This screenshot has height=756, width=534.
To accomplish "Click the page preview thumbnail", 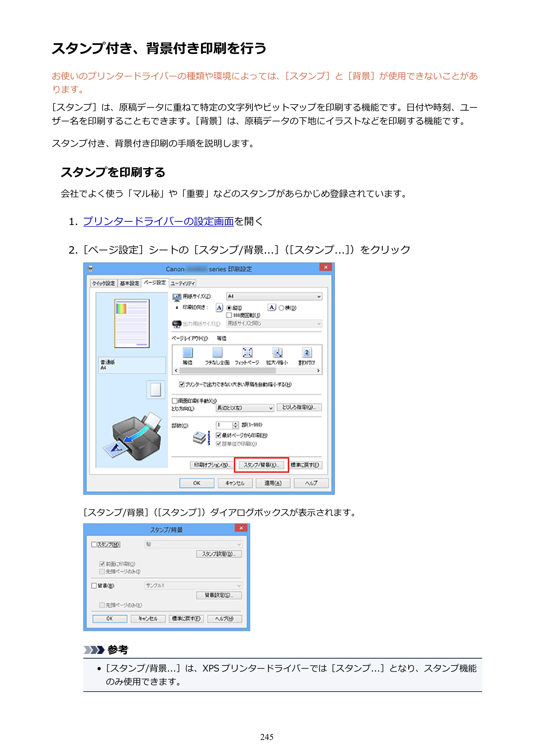I will pos(132,323).
